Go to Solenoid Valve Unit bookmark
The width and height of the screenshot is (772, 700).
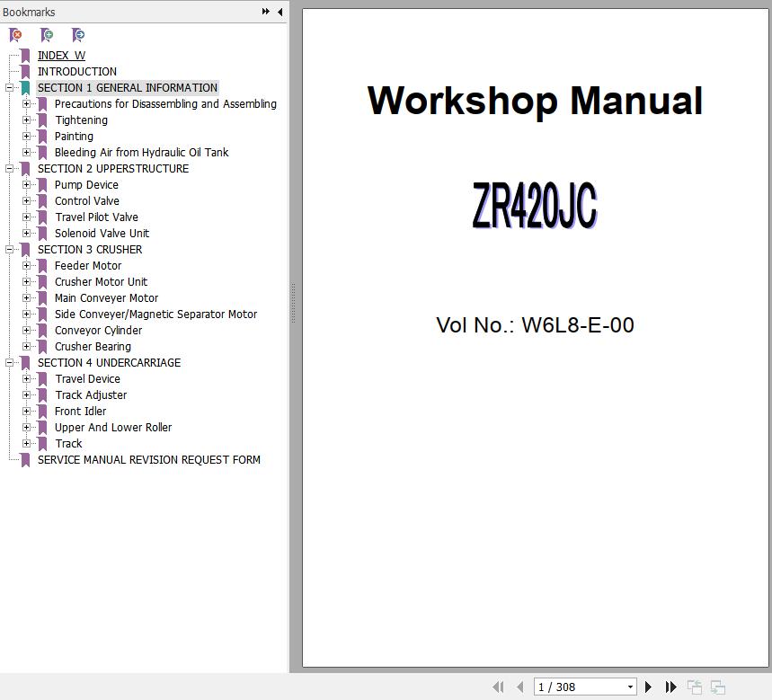pyautogui.click(x=102, y=234)
